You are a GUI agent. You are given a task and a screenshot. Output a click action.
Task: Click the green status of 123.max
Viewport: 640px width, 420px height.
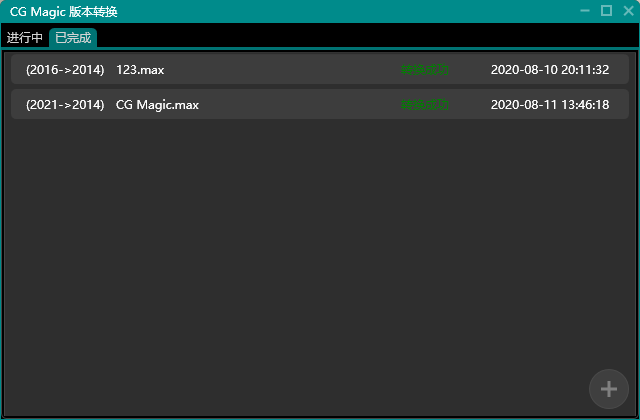point(424,70)
